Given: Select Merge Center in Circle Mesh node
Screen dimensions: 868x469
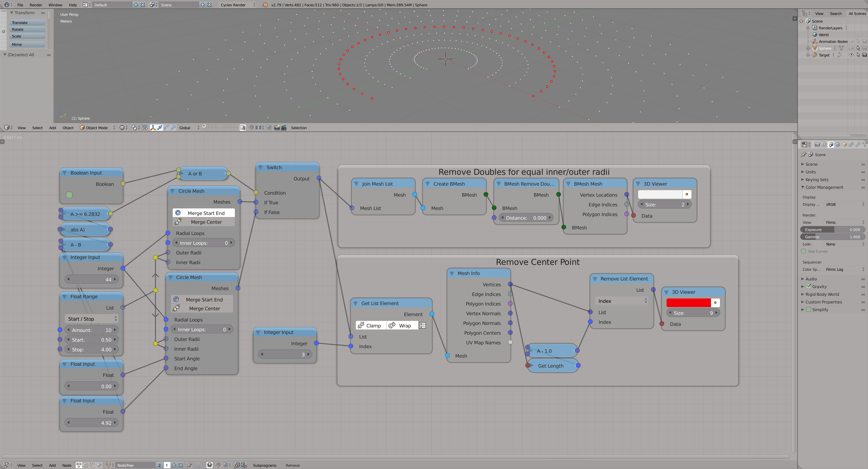Looking at the screenshot, I should [206, 222].
